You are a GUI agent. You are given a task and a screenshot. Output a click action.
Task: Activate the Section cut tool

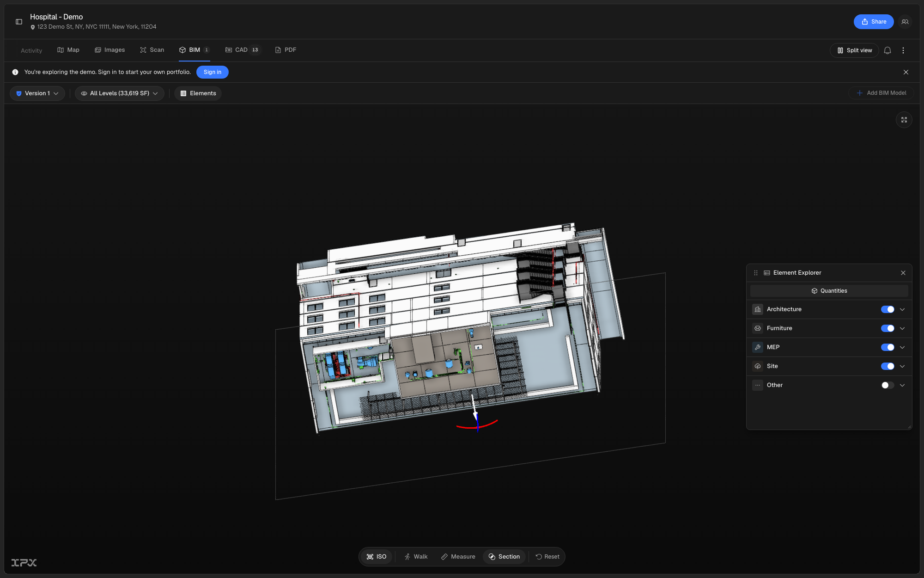pyautogui.click(x=504, y=557)
